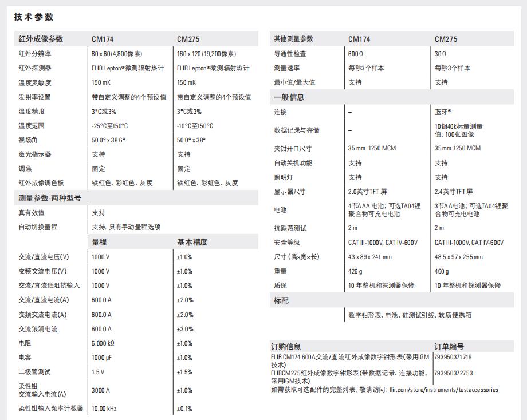This screenshot has height=420, width=527.
Task: Click the 照明灯 row label
Action: (x=284, y=177)
